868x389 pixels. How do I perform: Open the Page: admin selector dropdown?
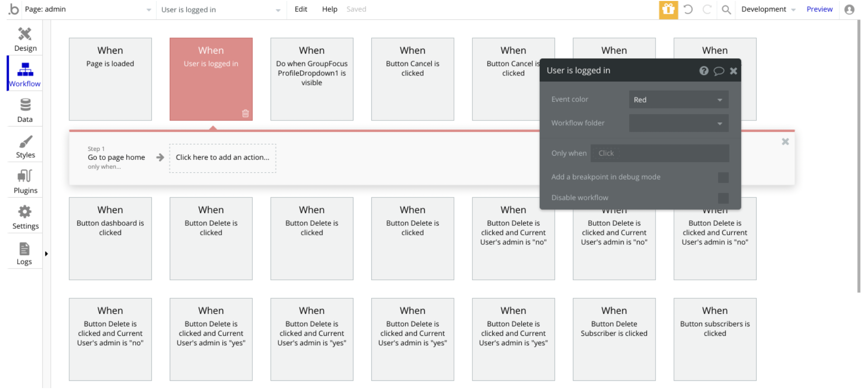coord(88,9)
